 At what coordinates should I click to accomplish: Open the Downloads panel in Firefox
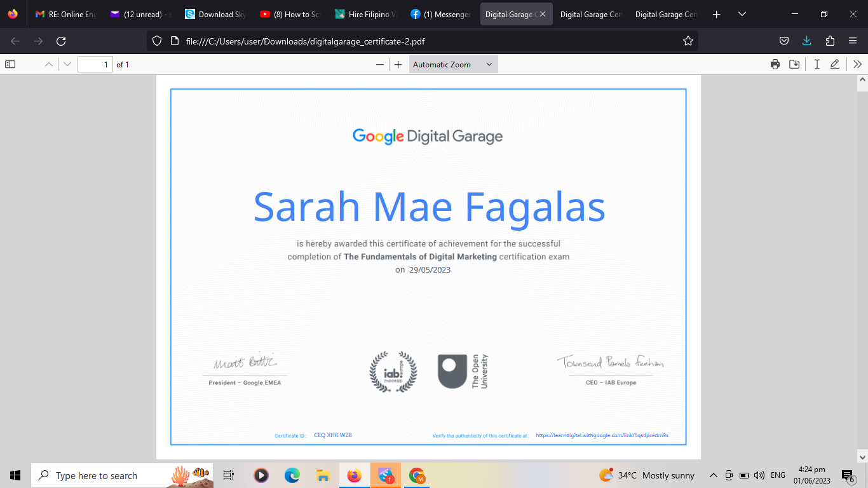point(807,41)
